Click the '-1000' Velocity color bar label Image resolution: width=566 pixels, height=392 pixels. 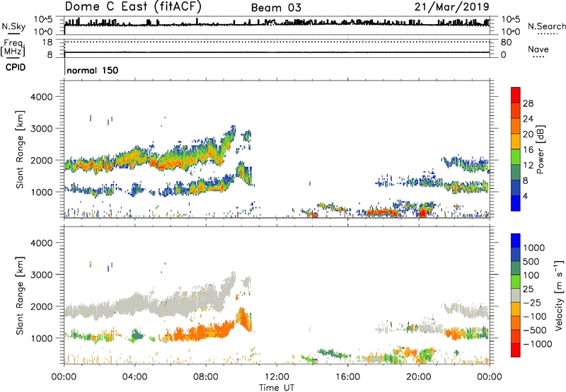click(538, 344)
